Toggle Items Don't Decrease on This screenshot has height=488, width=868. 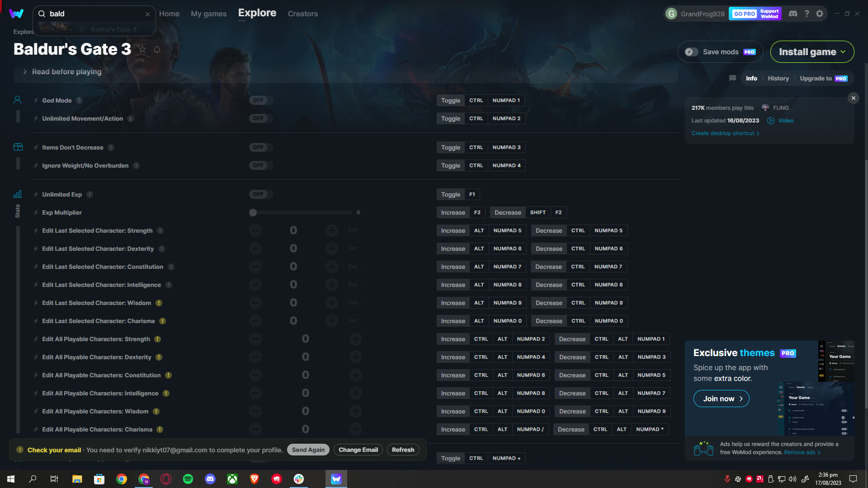coord(261,147)
